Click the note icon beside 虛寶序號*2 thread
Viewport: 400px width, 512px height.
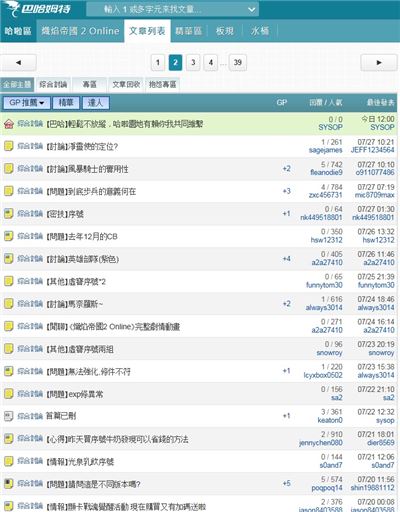click(9, 281)
